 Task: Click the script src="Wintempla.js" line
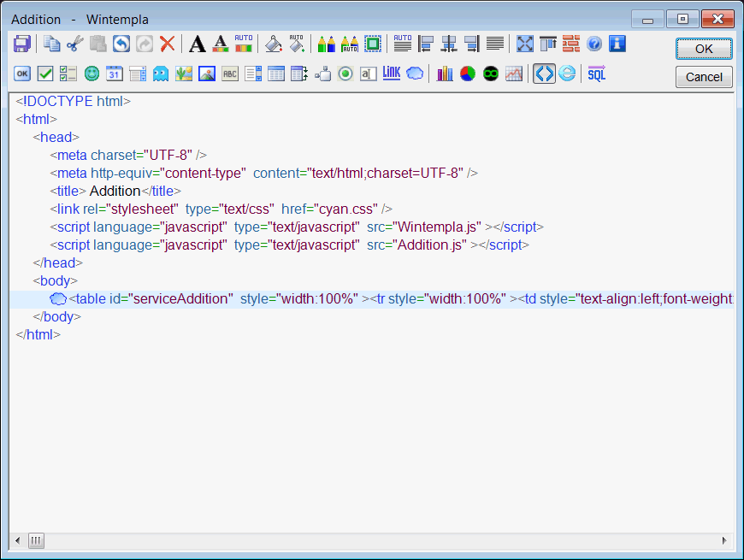[297, 227]
